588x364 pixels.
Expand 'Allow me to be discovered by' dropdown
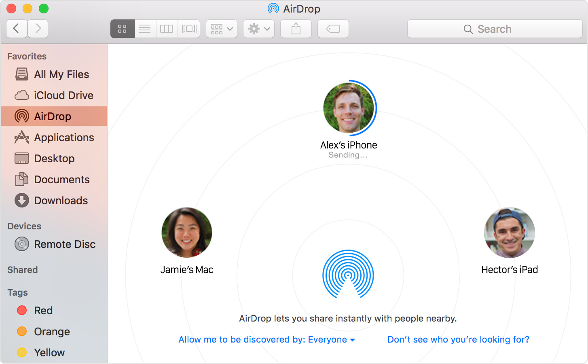pyautogui.click(x=267, y=340)
